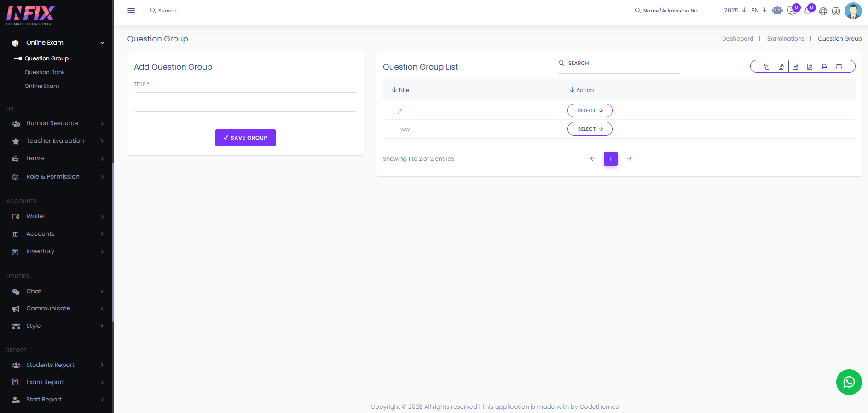Export the list to Excel
The height and width of the screenshot is (413, 868).
click(781, 67)
